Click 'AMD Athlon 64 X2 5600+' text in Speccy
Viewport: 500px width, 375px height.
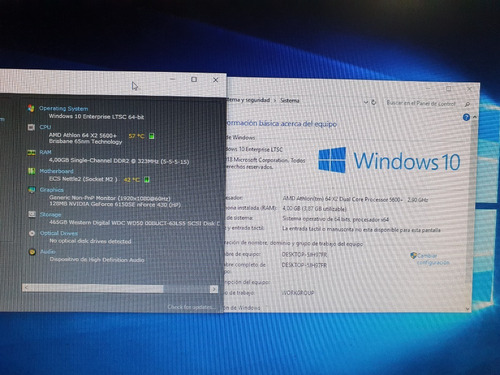click(x=83, y=135)
